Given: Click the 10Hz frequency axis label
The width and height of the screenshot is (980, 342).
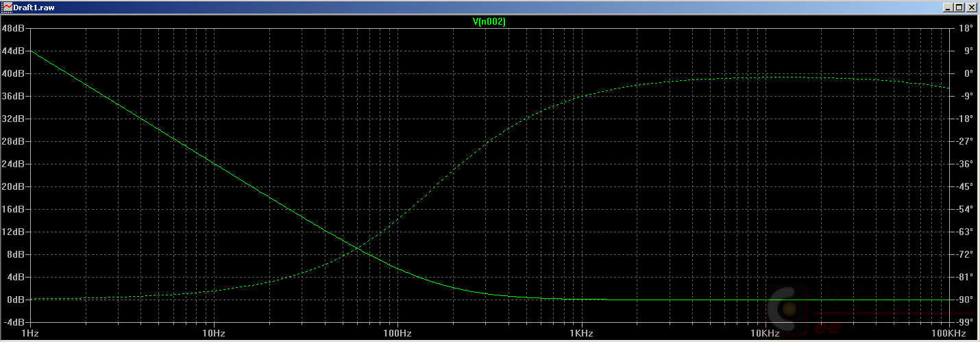Looking at the screenshot, I should point(214,333).
